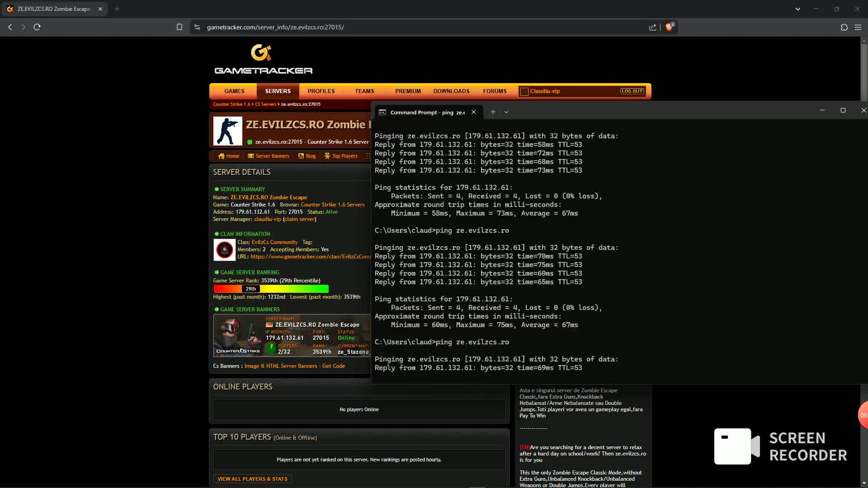
Task: Open SERVERS menu item
Action: tap(278, 91)
